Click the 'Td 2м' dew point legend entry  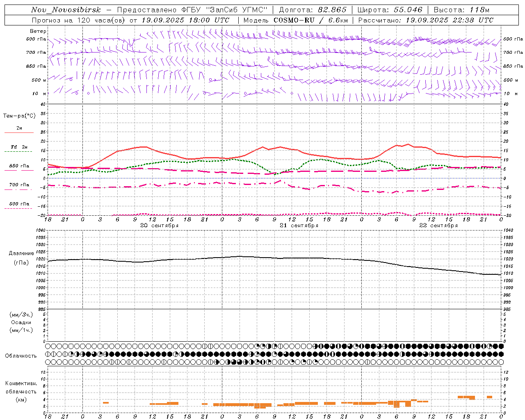tap(19, 147)
